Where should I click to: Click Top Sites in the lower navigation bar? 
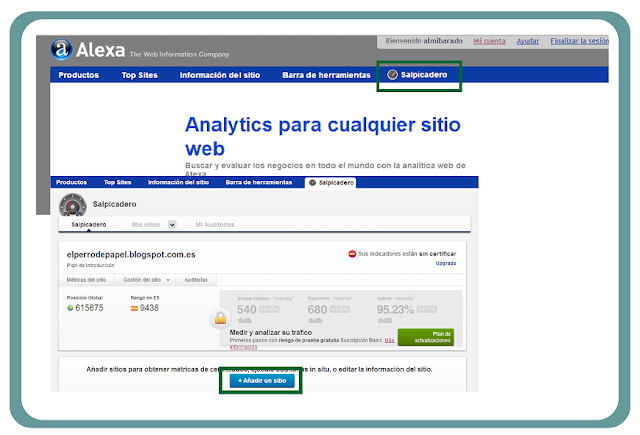[118, 182]
